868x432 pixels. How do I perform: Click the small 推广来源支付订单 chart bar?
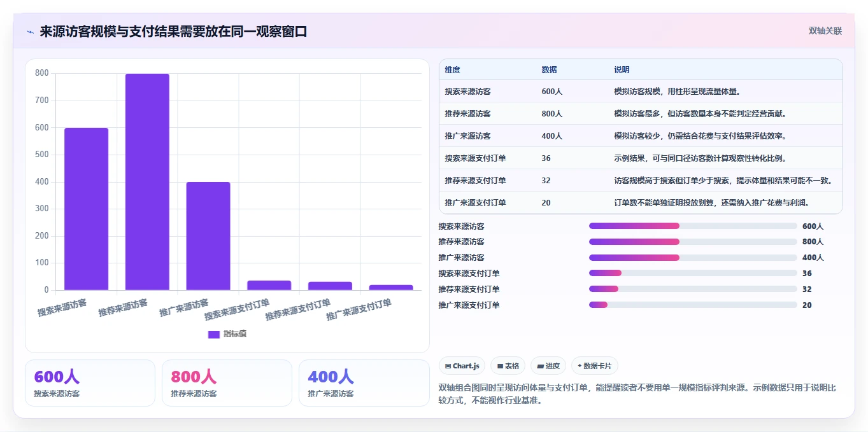click(391, 288)
